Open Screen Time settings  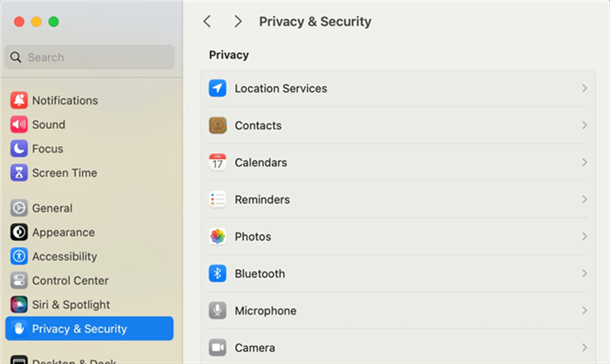point(64,173)
